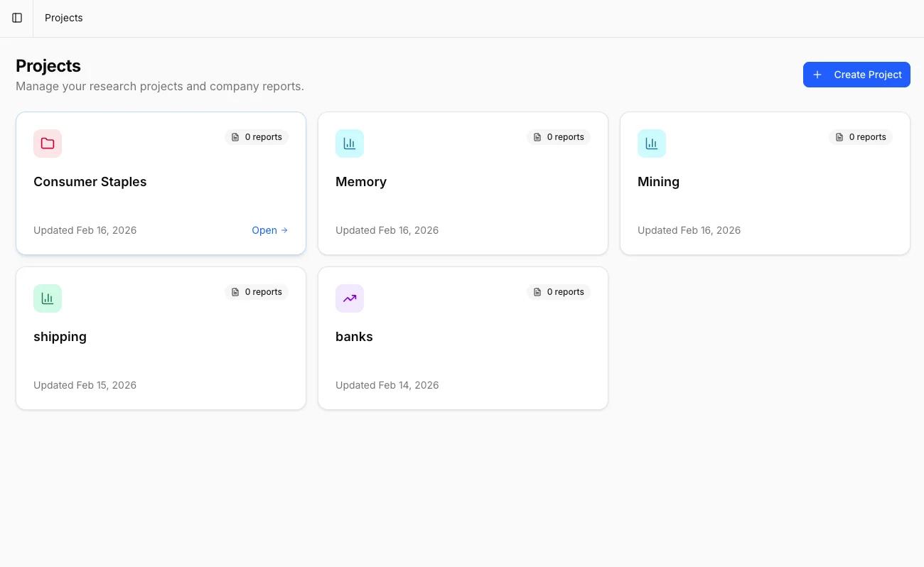Select the Projects breadcrumb label
The height and width of the screenshot is (567, 924).
click(63, 18)
